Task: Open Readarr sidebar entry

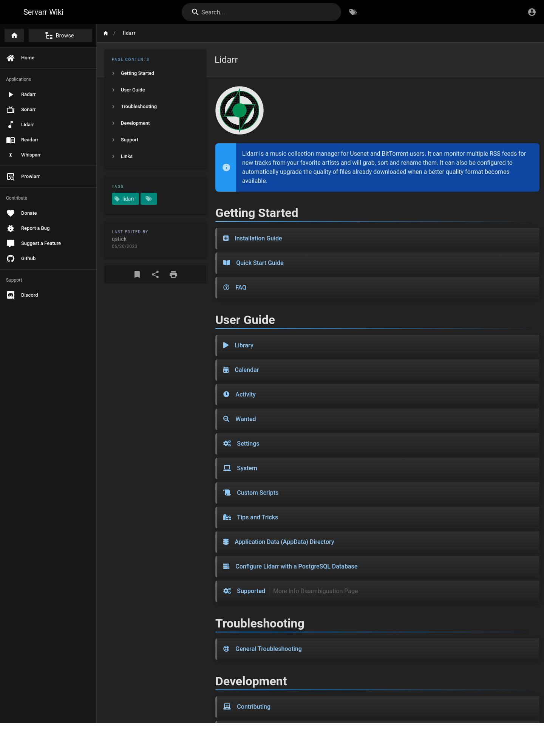Action: coord(48,140)
